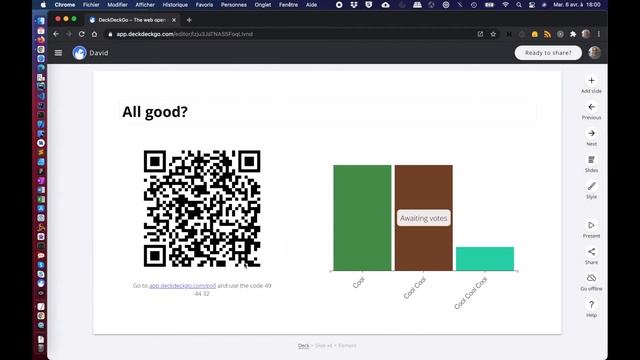Open a new Chrome tab
Image resolution: width=640 pixels, height=360 pixels.
[x=189, y=20]
